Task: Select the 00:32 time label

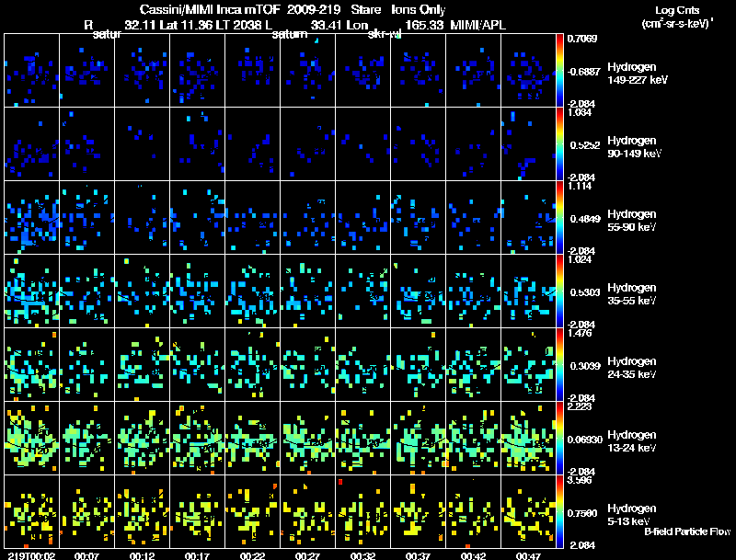Action: 362,555
